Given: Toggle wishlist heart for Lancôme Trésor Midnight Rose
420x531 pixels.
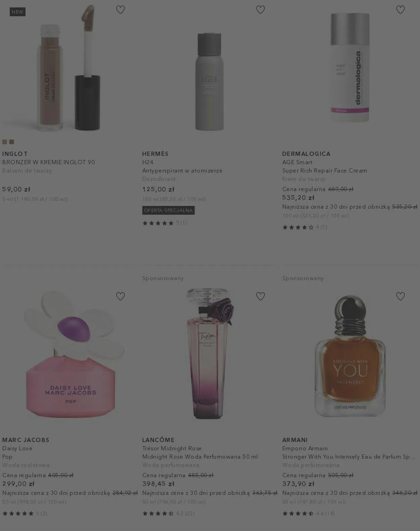Looking at the screenshot, I should [260, 296].
